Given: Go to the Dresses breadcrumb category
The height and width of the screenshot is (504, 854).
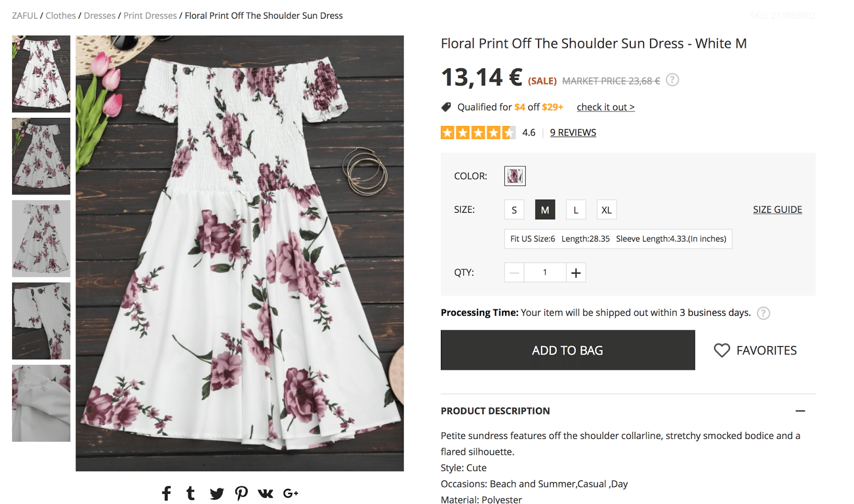Looking at the screenshot, I should point(99,15).
